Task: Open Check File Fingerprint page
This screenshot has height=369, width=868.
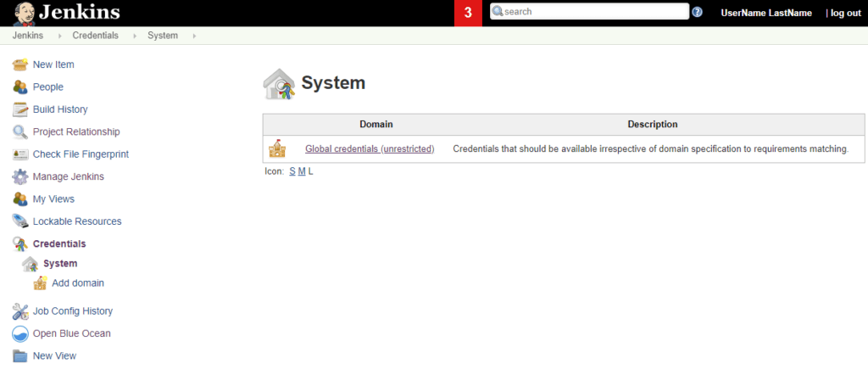Action: coord(81,154)
